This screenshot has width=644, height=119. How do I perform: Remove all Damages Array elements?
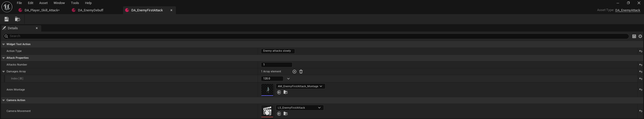coord(301,72)
